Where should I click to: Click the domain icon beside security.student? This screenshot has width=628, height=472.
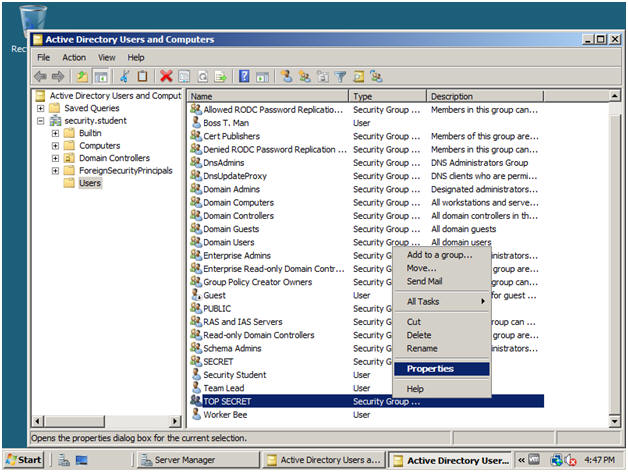click(x=55, y=121)
